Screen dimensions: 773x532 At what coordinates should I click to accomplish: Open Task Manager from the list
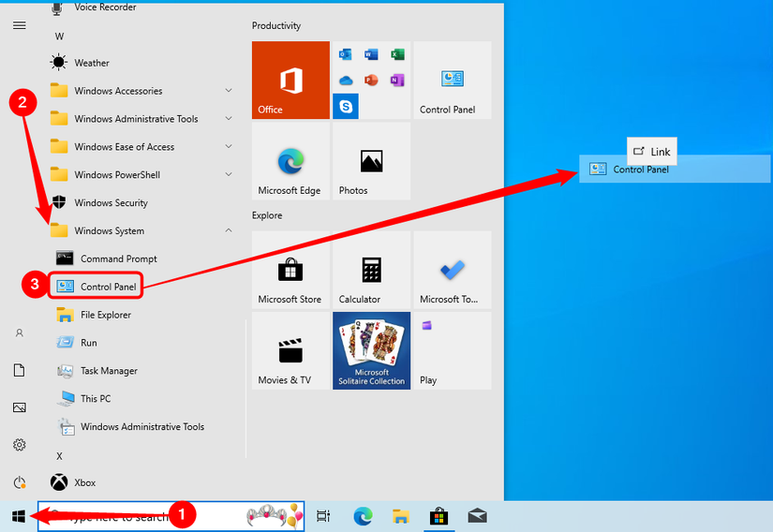tap(109, 371)
